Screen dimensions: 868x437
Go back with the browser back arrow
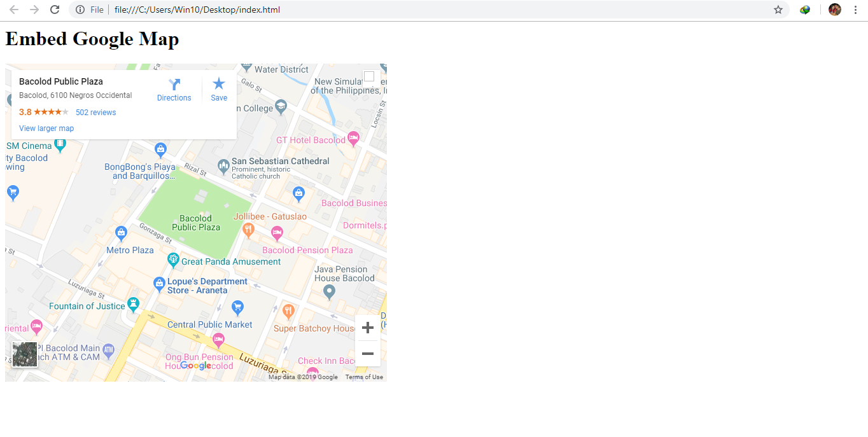click(14, 10)
